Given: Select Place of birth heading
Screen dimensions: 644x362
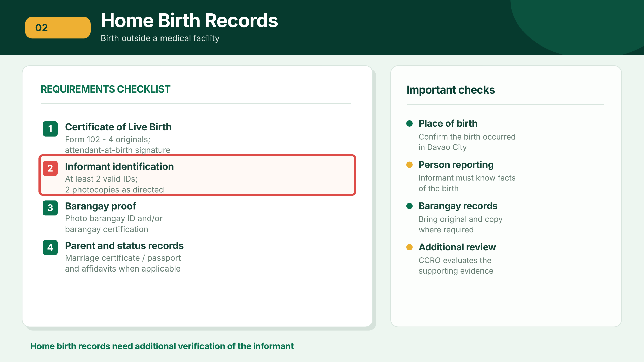Looking at the screenshot, I should tap(448, 123).
